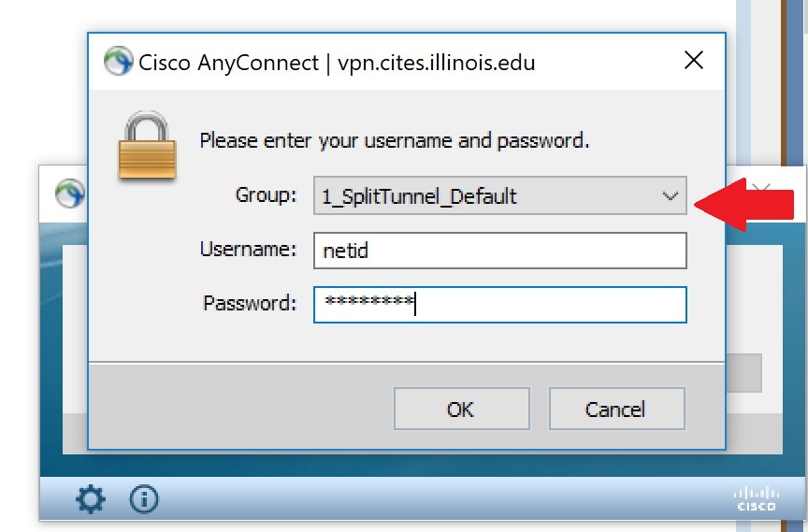Click the "Password:" label

coord(250,304)
